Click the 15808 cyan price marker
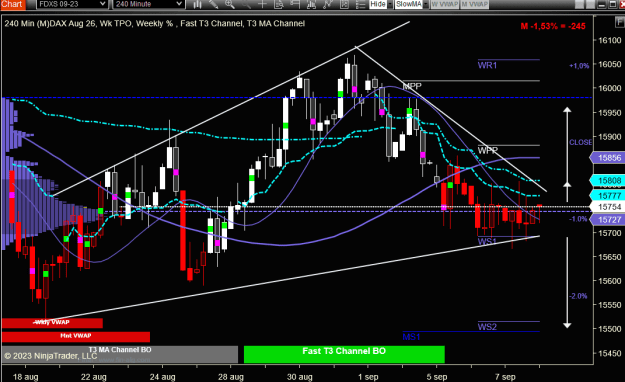Viewport: 625px width, 382px height. click(607, 181)
